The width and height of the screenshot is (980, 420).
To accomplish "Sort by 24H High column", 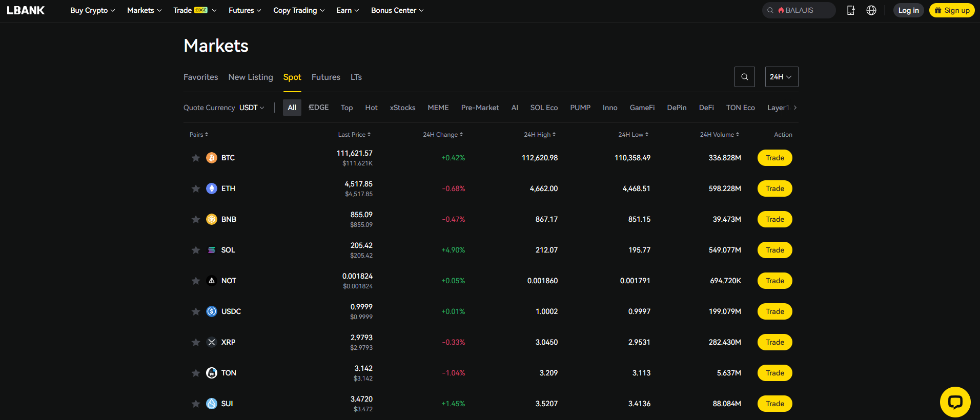I will click(540, 135).
